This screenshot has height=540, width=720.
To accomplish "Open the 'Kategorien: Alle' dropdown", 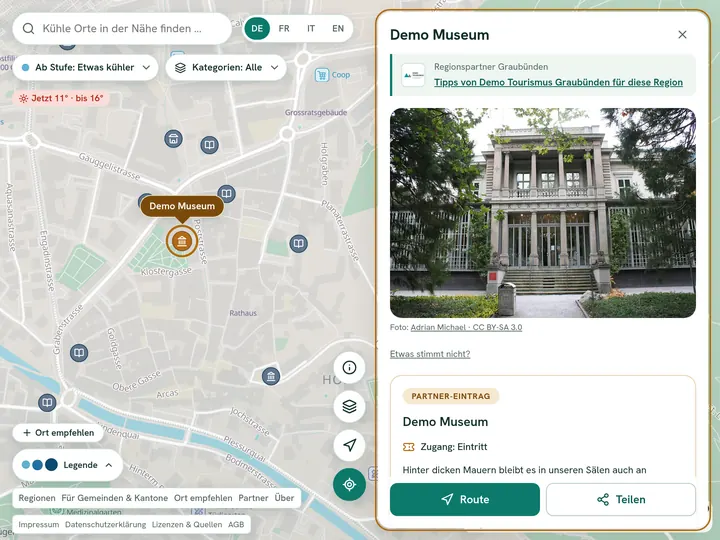I will [x=226, y=68].
